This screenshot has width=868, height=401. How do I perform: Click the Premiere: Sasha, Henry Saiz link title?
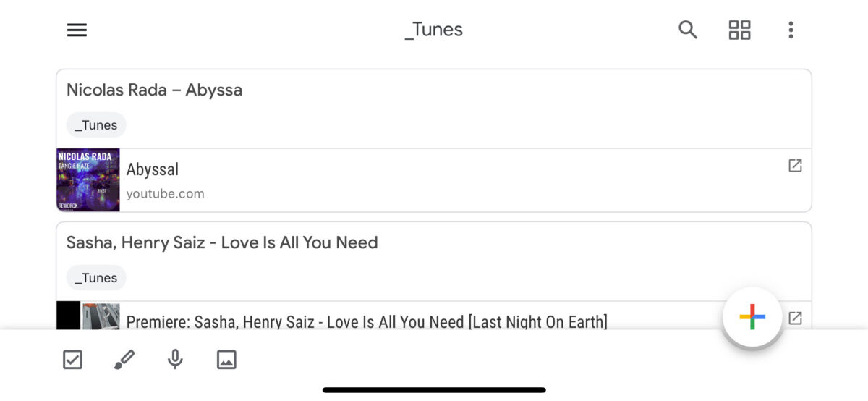(x=367, y=321)
